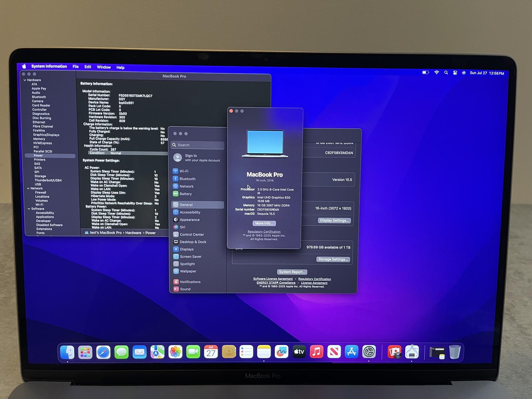The width and height of the screenshot is (532, 399).
Task: Open the Edit menu
Action: [88, 67]
